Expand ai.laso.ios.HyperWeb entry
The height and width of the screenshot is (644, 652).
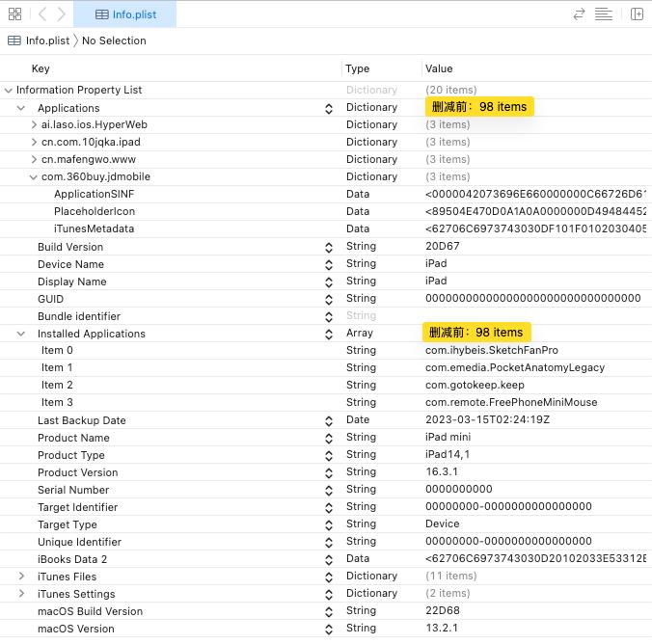[34, 124]
